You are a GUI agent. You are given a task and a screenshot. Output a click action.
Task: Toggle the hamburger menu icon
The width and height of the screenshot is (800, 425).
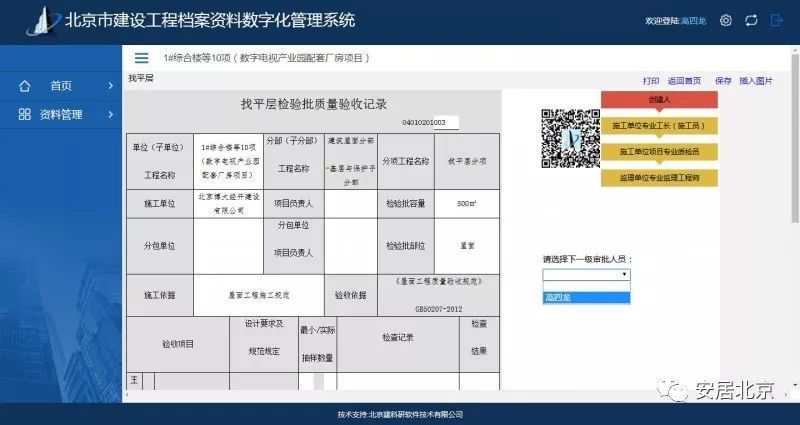coord(141,59)
